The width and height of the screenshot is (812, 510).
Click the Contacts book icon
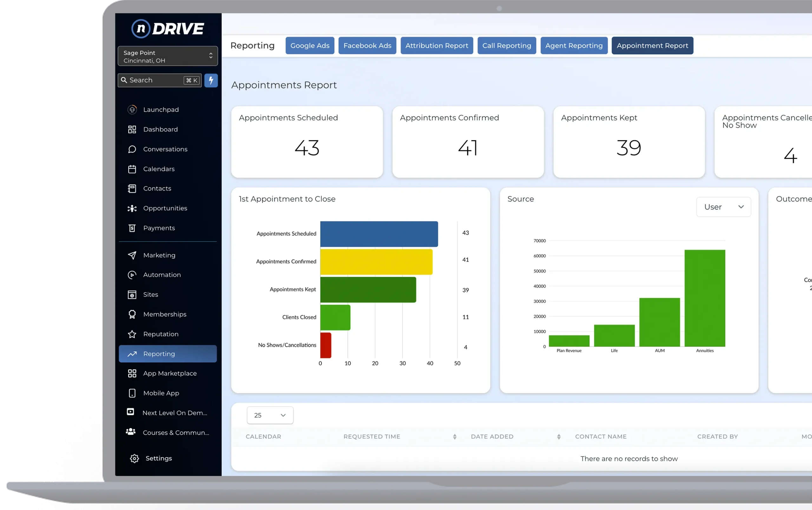click(x=132, y=189)
